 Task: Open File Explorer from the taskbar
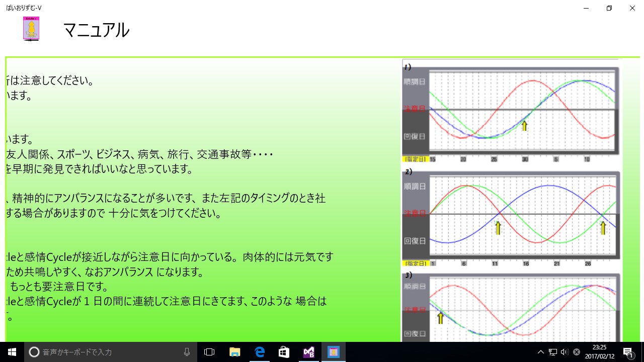coord(234,352)
